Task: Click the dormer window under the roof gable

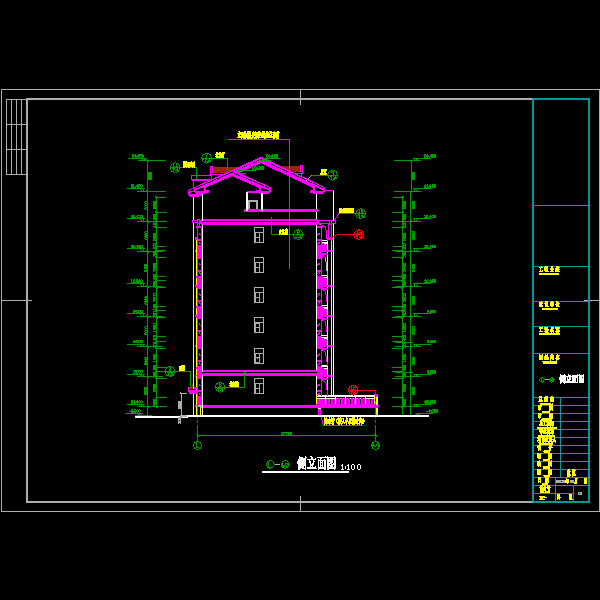Action: (253, 203)
